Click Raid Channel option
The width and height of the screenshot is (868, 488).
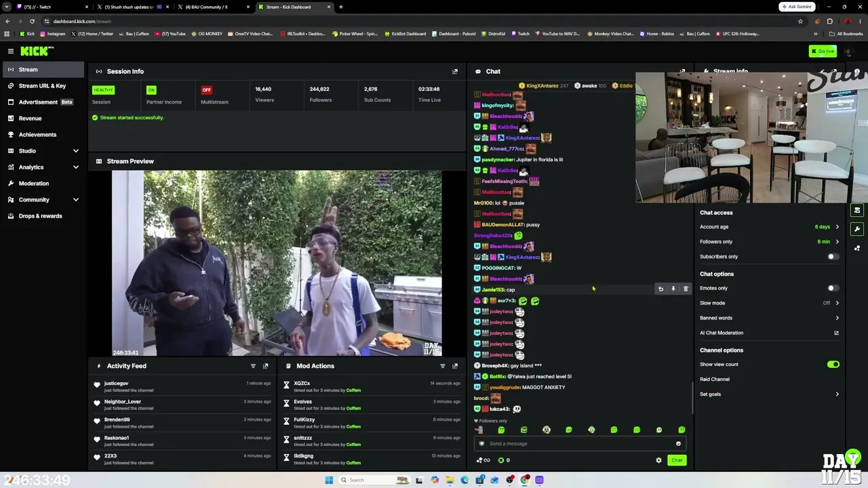pos(715,380)
